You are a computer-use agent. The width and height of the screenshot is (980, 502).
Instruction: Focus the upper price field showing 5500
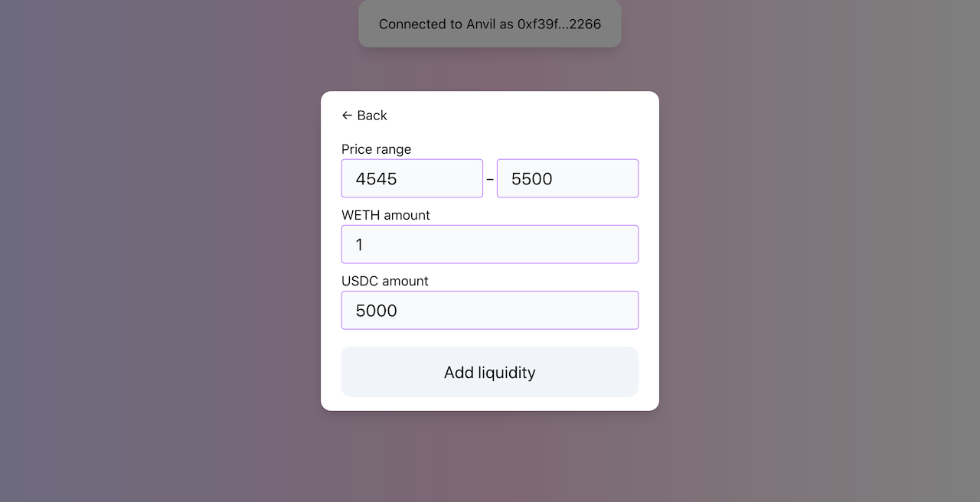567,178
